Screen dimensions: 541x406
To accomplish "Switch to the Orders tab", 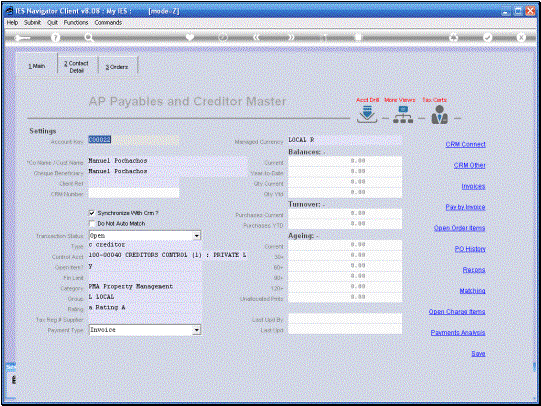I will click(117, 67).
